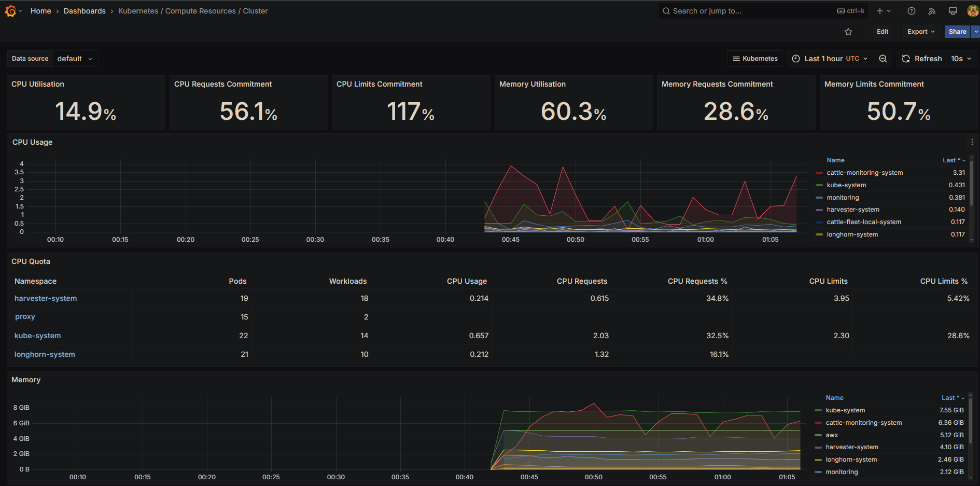
Task: Click the plus new item icon
Action: coord(880,11)
